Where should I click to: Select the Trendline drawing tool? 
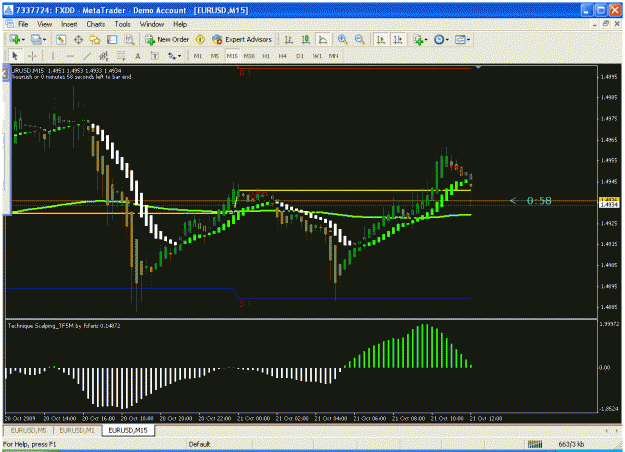pos(87,56)
